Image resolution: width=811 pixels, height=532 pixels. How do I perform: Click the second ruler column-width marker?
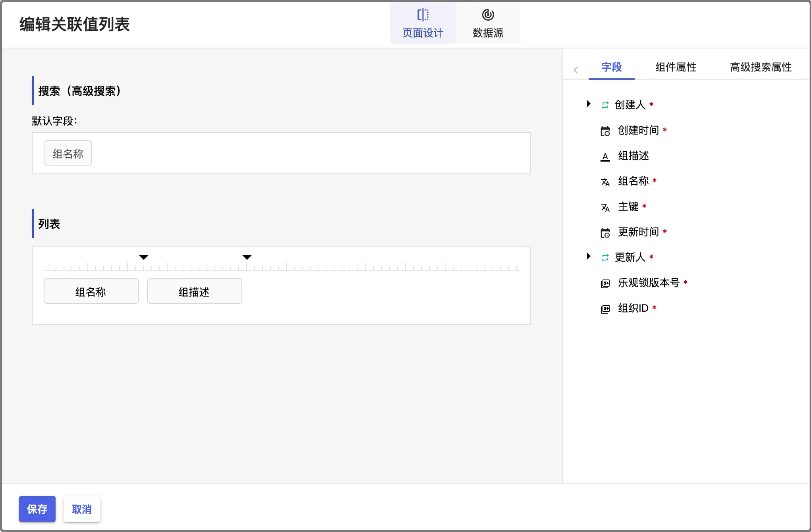(x=247, y=257)
